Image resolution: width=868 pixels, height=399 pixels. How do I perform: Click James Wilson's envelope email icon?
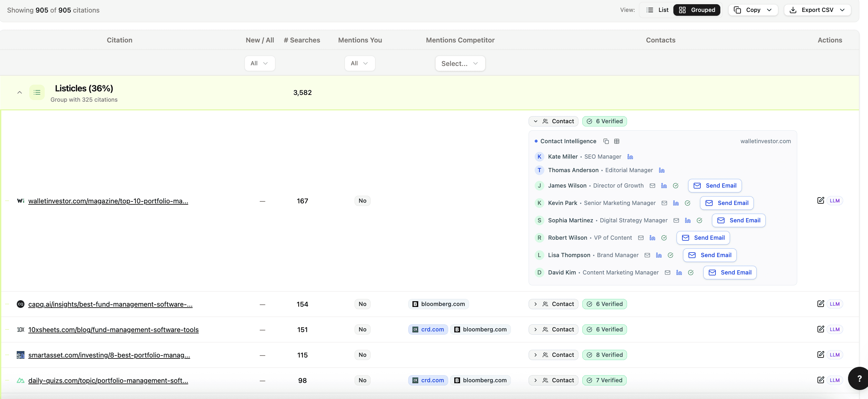(652, 186)
